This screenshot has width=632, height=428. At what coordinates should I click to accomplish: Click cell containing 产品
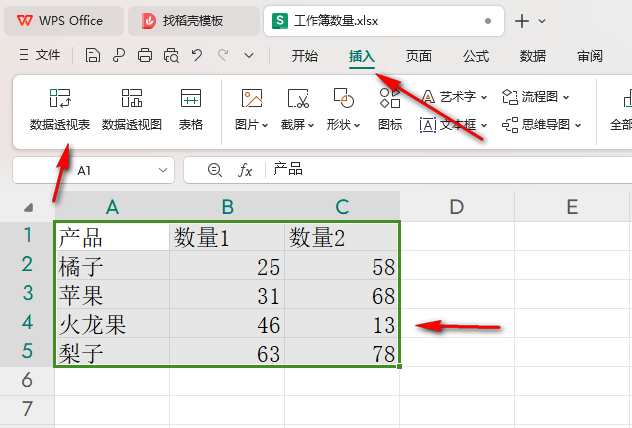tap(112, 236)
